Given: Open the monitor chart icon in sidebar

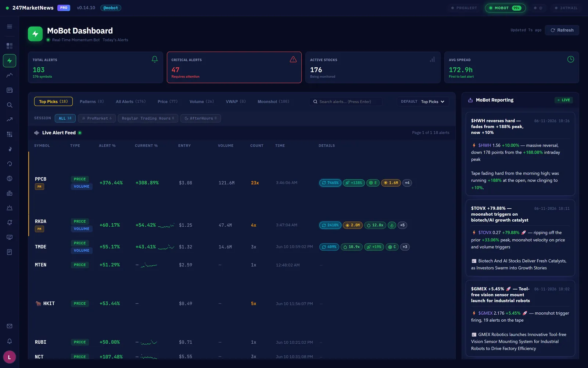Looking at the screenshot, I should [x=10, y=237].
